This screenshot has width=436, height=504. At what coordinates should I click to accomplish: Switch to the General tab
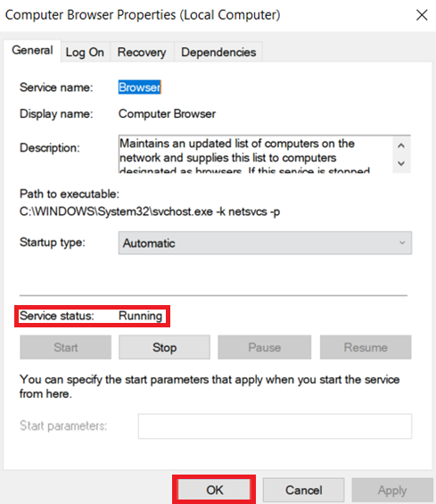32,51
